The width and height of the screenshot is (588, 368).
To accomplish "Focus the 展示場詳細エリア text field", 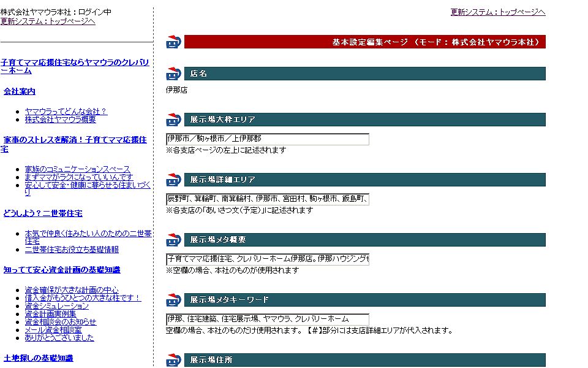I will tap(268, 199).
